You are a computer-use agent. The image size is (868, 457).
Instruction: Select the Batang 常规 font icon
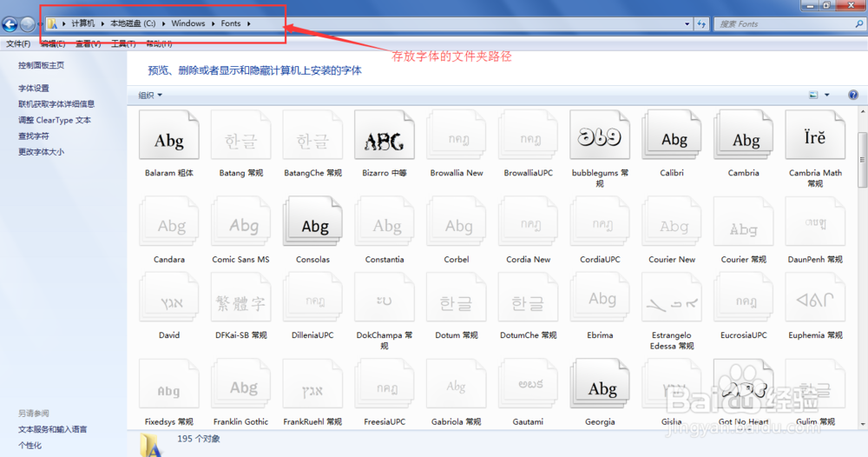pos(240,136)
